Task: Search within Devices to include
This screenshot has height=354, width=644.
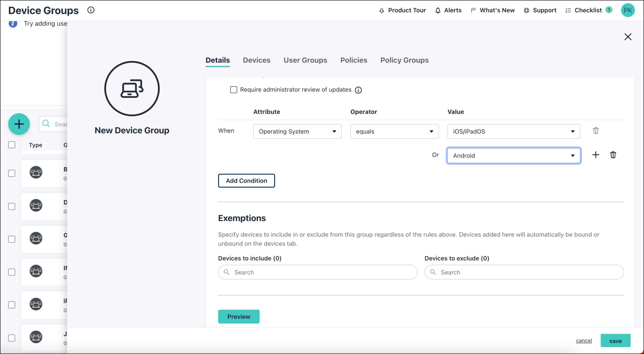Action: [x=317, y=272]
